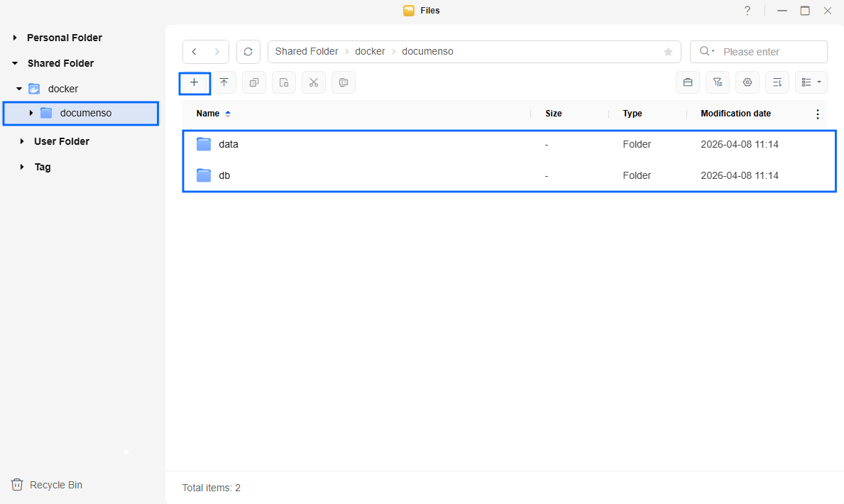Refresh the current folder listing
Image resolution: width=844 pixels, height=504 pixels.
point(248,52)
